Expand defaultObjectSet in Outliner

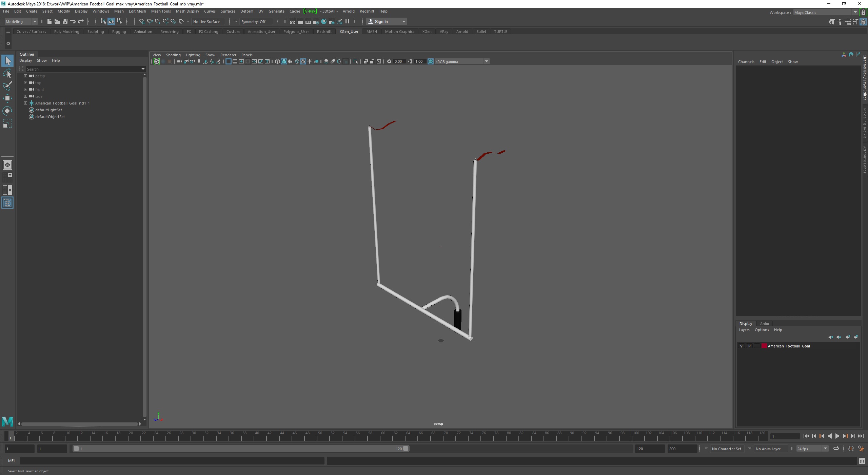(x=26, y=116)
